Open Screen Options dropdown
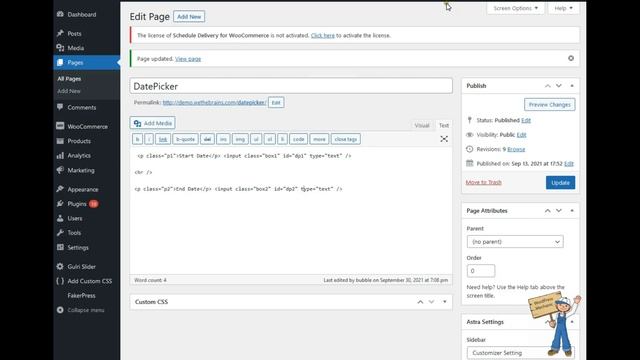640x360 pixels. click(x=516, y=8)
